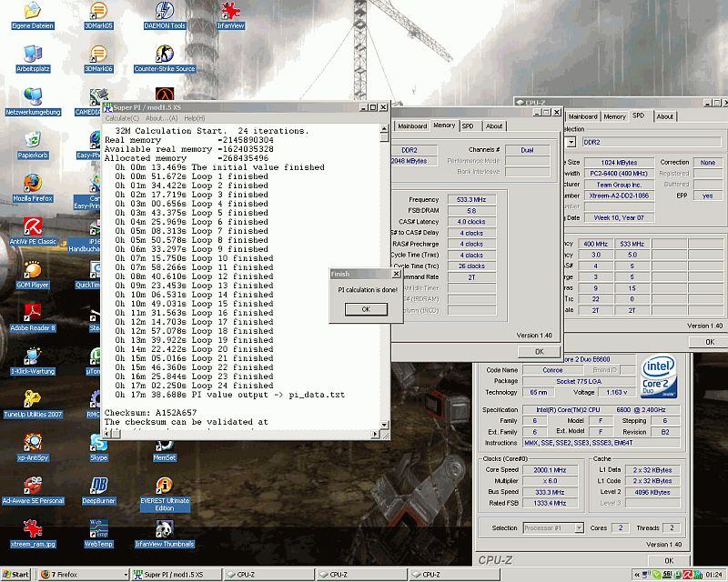Click the 1333.4 MHz Rated FSB value
Screen dimensions: 728x582
[x=551, y=503]
